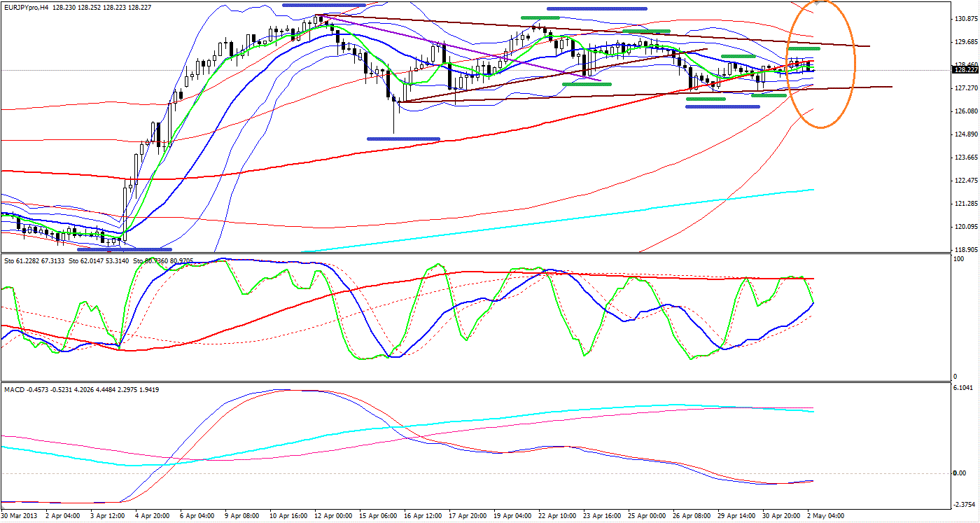Image resolution: width=980 pixels, height=523 pixels.
Task: Click the 30 Mar 2013 date label
Action: point(20,516)
